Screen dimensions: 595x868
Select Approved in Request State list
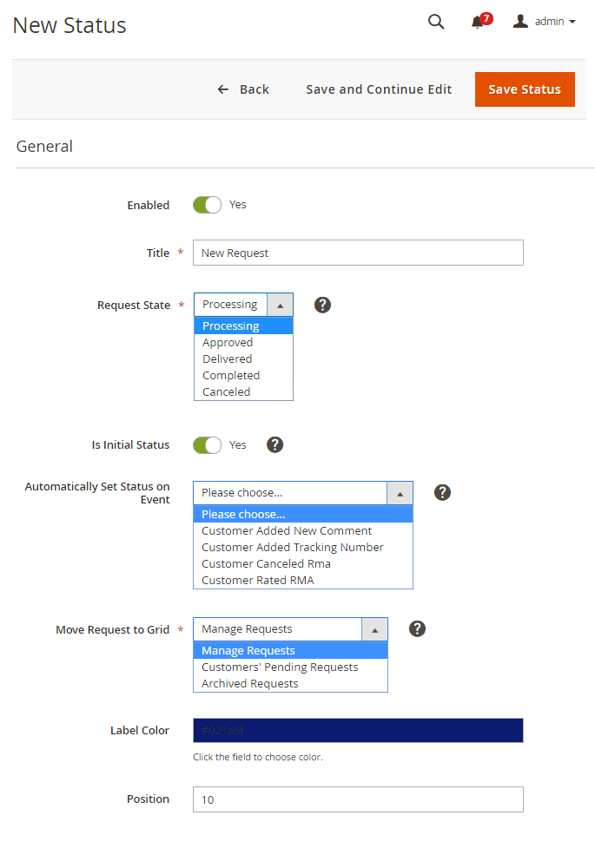click(228, 343)
